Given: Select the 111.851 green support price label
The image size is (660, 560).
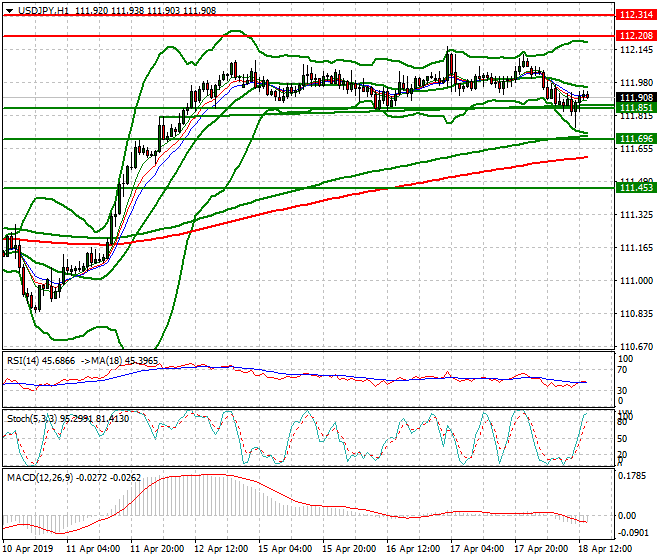Looking at the screenshot, I should pos(636,108).
